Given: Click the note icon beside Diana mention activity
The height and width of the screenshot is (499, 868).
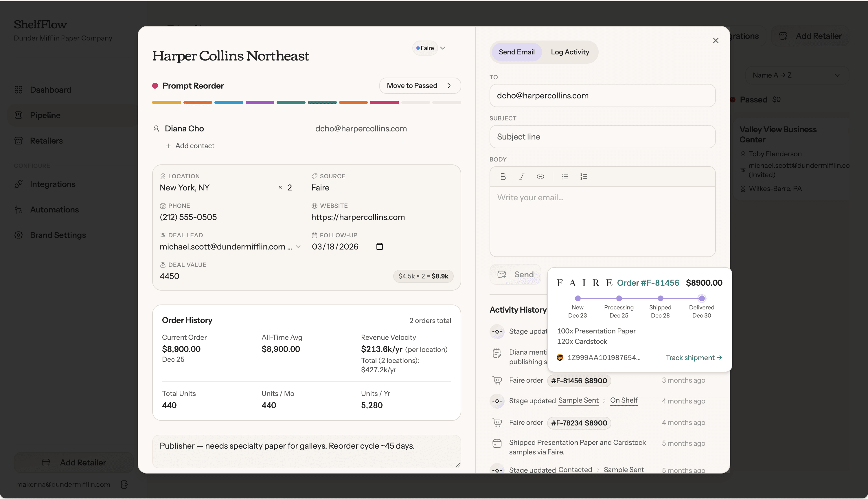Looking at the screenshot, I should 497,353.
